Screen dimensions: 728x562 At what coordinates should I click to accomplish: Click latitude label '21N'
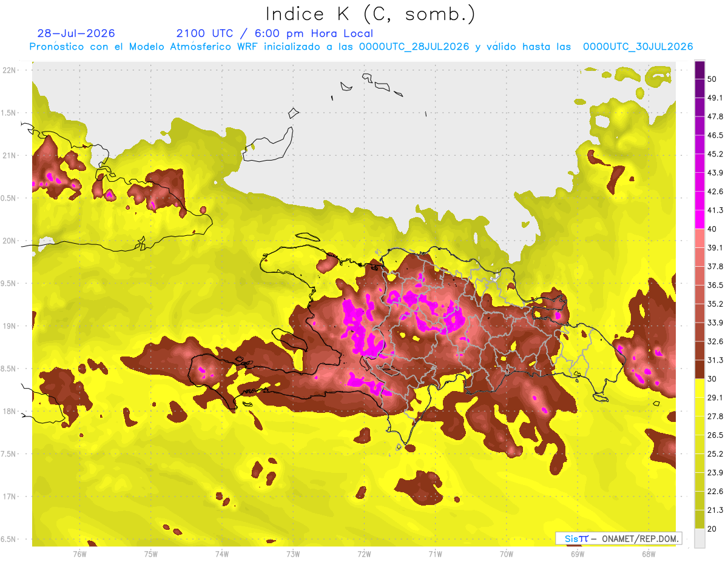10,155
